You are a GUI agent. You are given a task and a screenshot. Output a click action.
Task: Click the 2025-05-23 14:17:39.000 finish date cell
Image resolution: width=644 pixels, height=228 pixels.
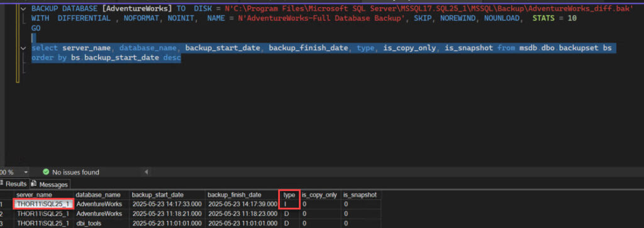click(242, 204)
